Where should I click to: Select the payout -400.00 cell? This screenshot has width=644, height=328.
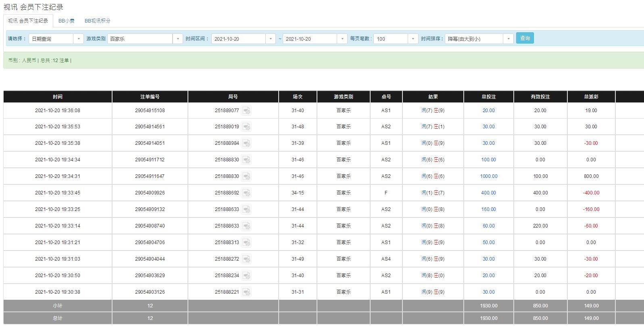point(591,193)
